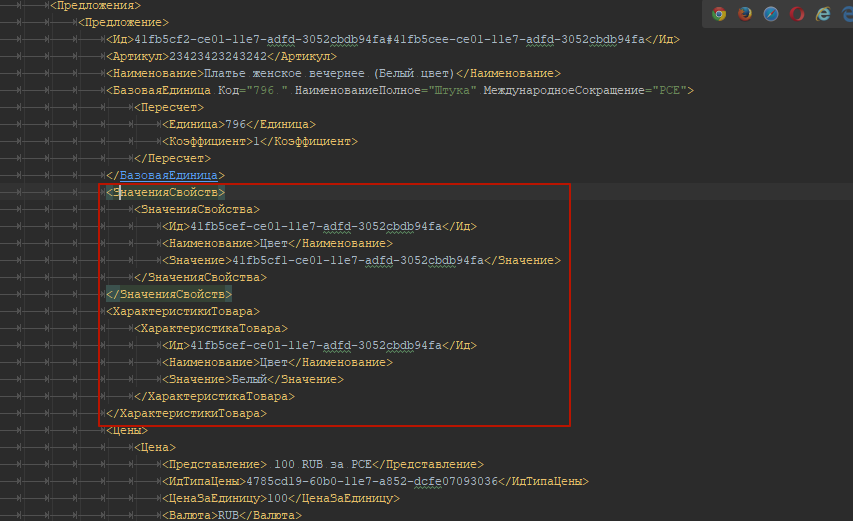The image size is (853, 521).
Task: Click the opening Пересчет tag
Action: coord(169,107)
